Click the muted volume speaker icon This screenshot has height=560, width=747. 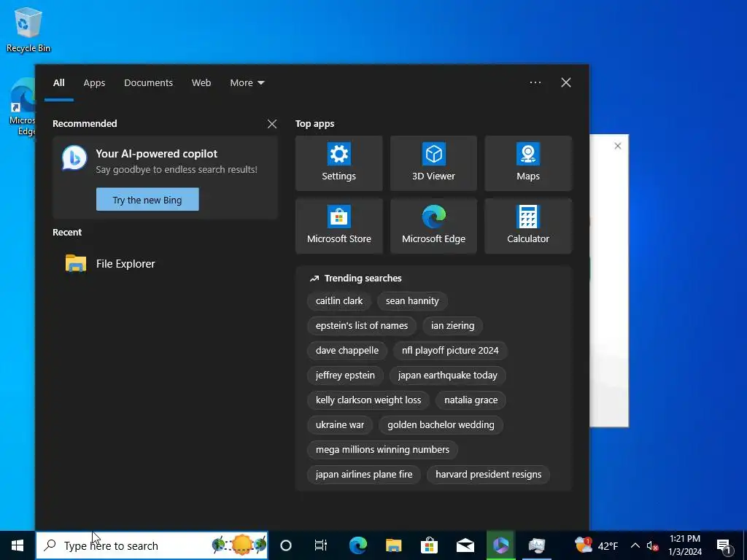point(653,545)
